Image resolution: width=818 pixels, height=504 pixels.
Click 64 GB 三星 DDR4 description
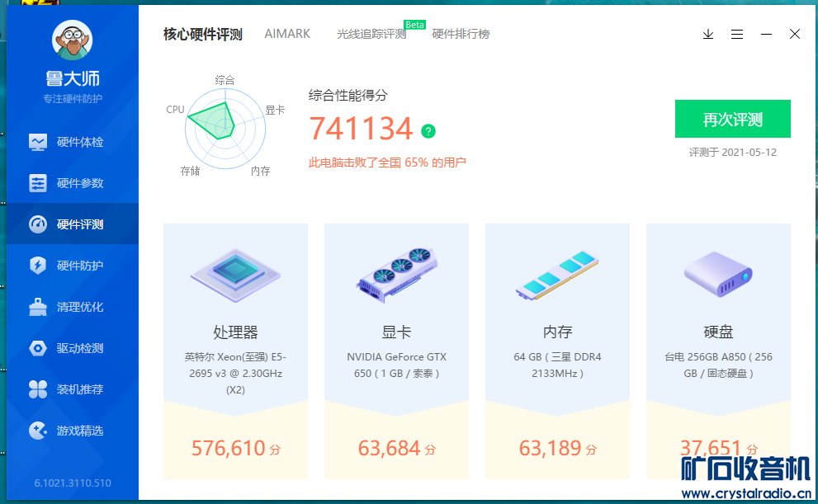point(557,365)
